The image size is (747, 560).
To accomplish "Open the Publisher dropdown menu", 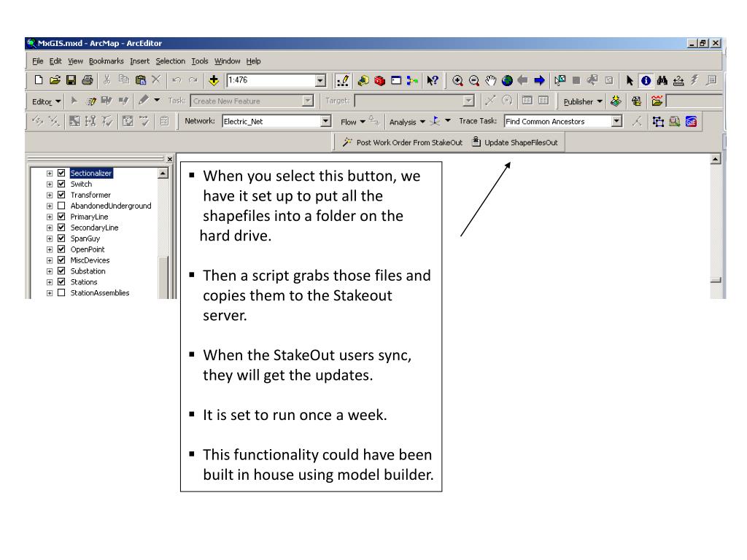I will (x=583, y=101).
